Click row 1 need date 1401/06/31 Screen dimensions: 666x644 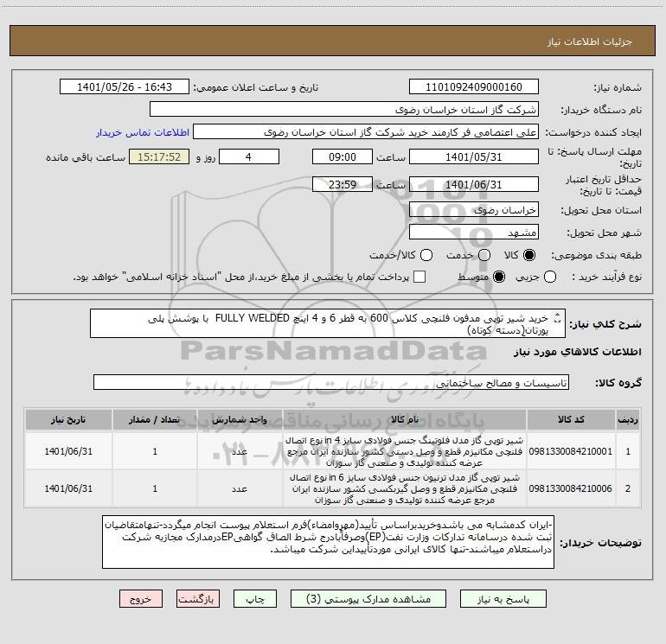[x=68, y=451]
